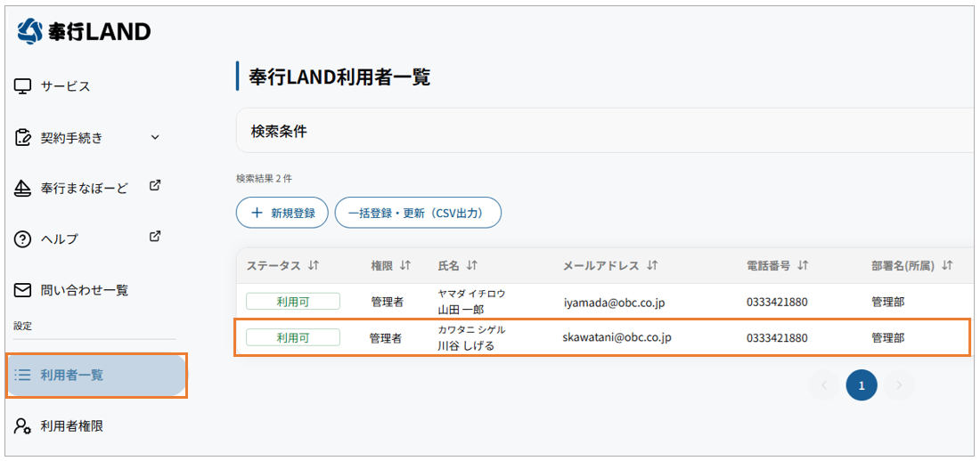Open 奉行まなぼーど in the sidebar
This screenshot has height=461, width=980.
[x=84, y=188]
